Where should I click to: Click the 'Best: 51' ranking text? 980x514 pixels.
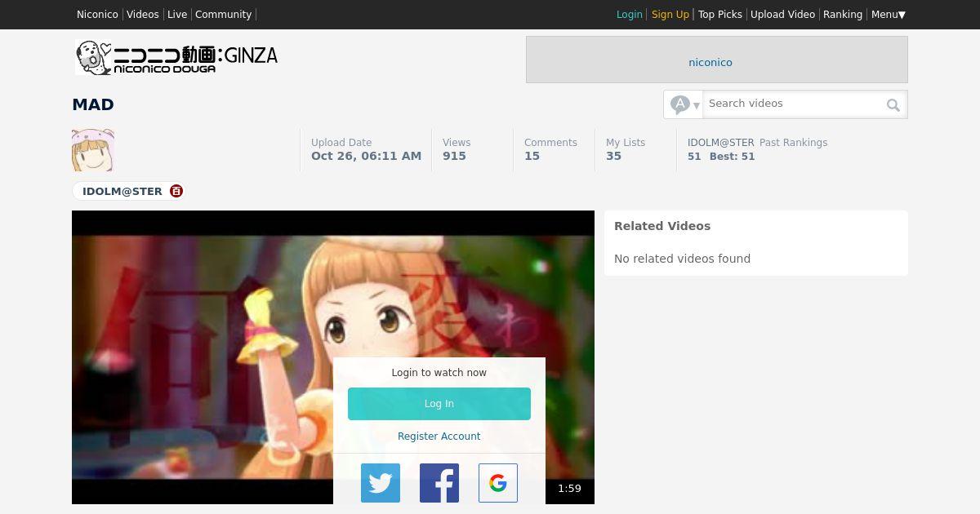(732, 157)
